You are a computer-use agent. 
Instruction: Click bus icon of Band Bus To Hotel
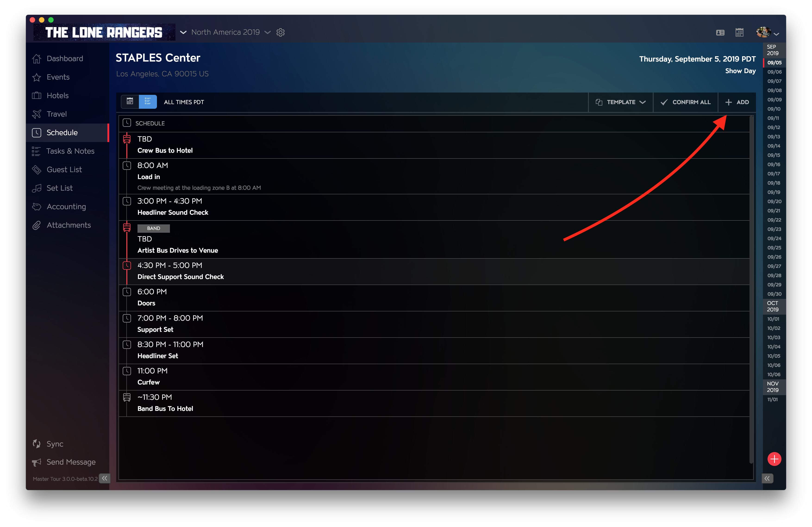tap(127, 397)
